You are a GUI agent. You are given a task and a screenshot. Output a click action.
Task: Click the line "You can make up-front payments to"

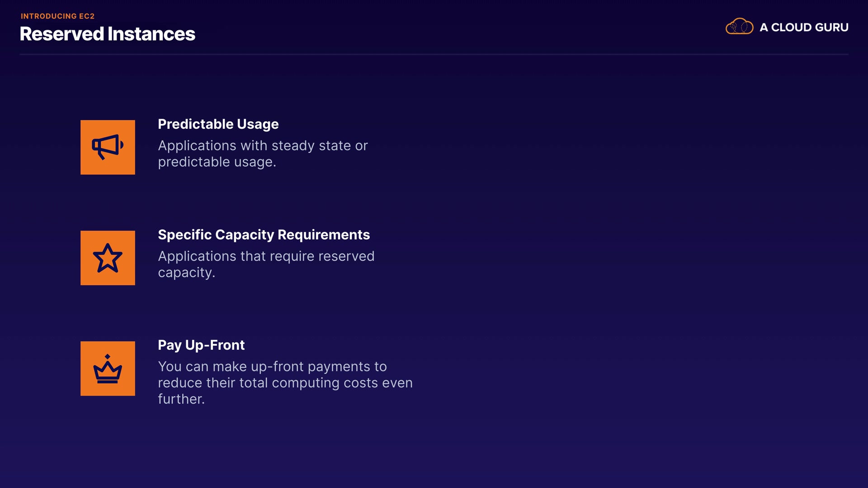[272, 366]
